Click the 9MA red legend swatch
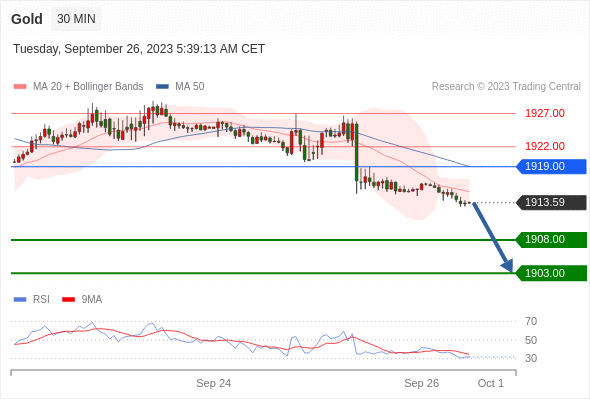 tap(68, 300)
